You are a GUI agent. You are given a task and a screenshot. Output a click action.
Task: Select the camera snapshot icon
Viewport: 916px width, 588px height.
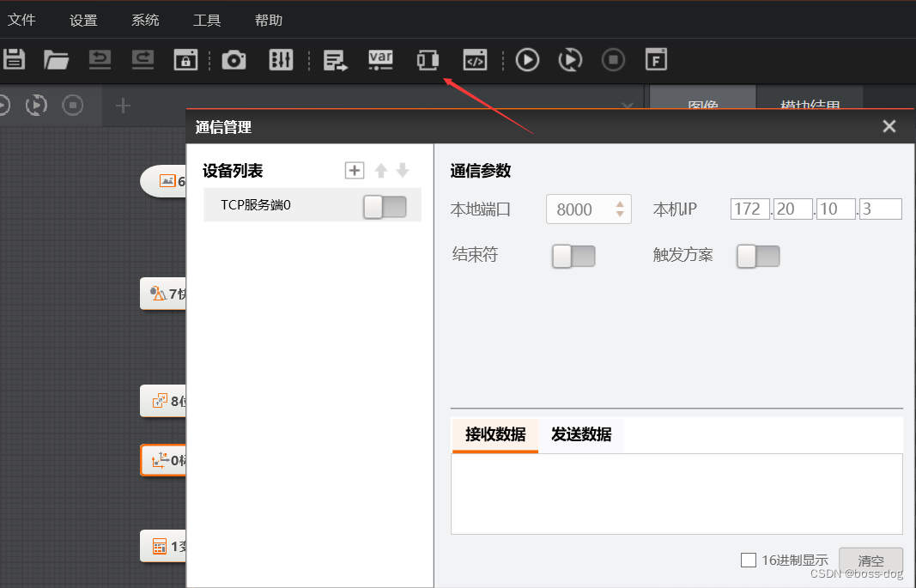click(234, 59)
